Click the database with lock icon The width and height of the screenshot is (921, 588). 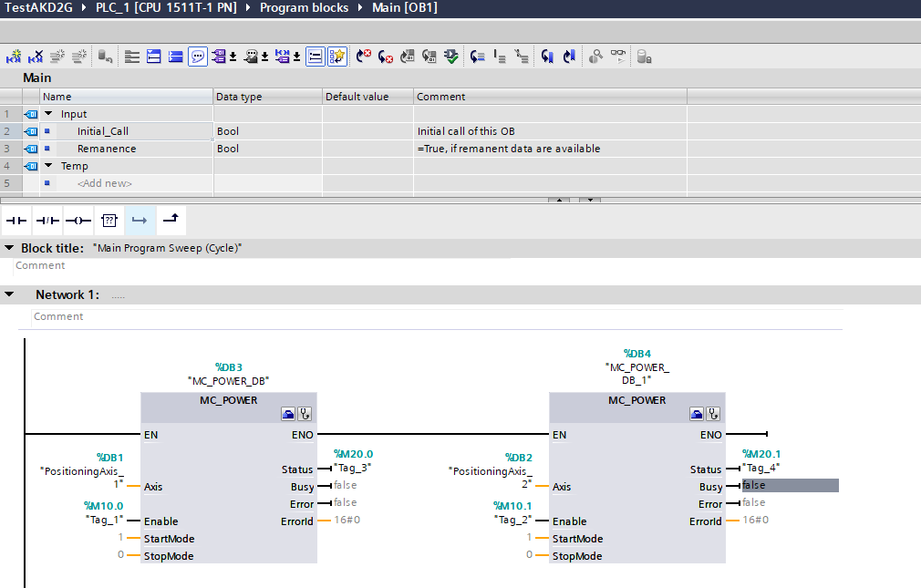[x=644, y=57]
